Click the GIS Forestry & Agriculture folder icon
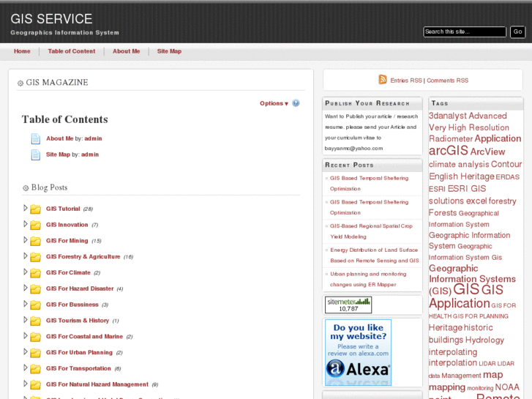The width and height of the screenshot is (532, 399). click(x=35, y=257)
